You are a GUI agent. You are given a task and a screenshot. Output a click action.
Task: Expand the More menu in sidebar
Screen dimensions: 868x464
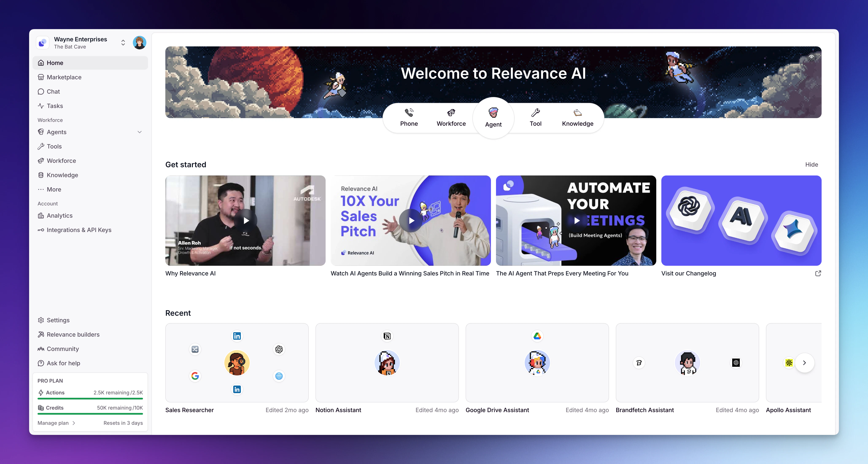54,189
